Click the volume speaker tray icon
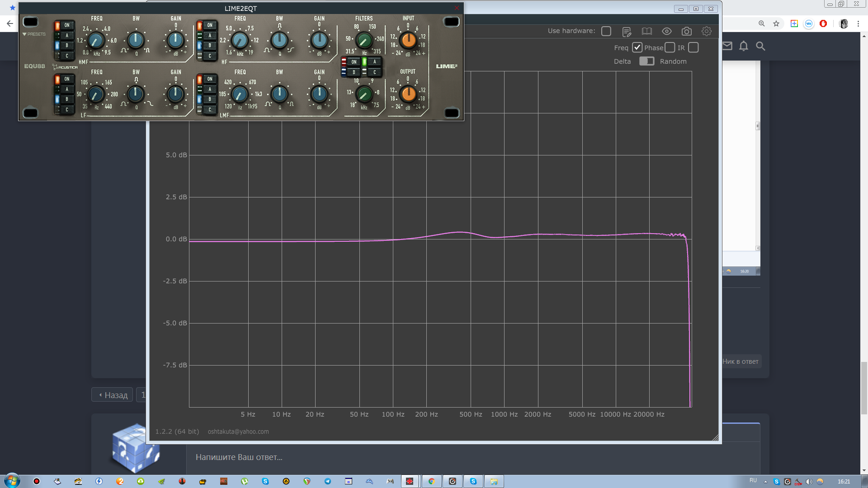Image resolution: width=868 pixels, height=488 pixels. [x=809, y=481]
